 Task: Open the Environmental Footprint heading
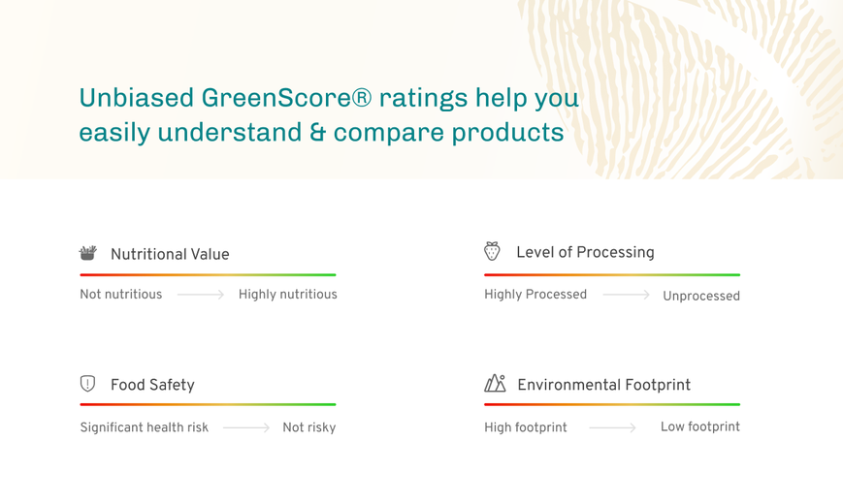[603, 385]
